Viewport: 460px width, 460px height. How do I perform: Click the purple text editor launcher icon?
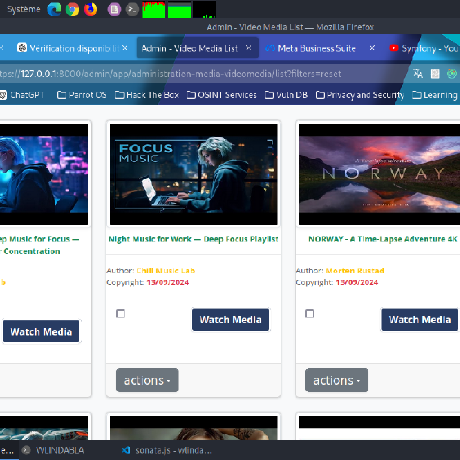pos(114,9)
